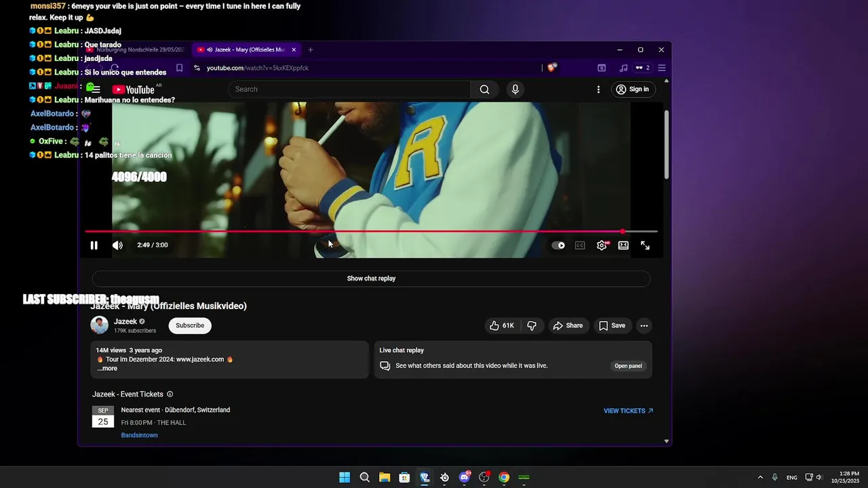Open the Jazeek channel name link
868x488 pixels.
(125, 321)
